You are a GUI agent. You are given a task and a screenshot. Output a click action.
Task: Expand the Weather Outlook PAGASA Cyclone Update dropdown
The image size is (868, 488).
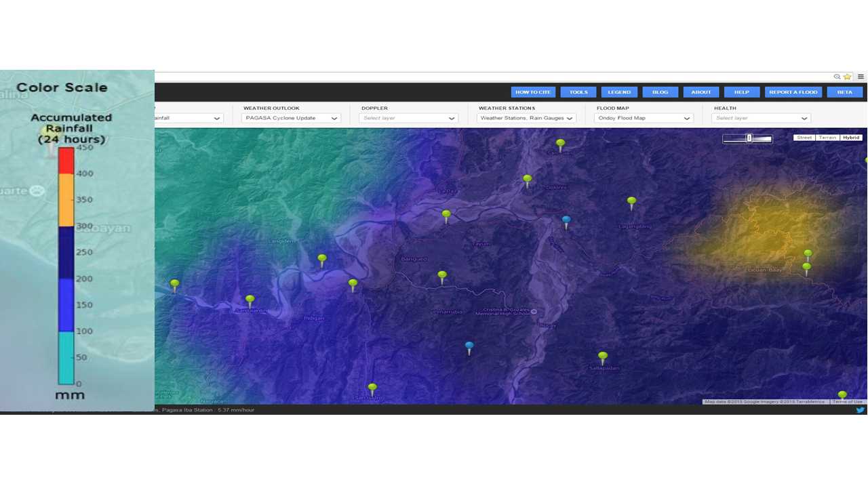[x=291, y=118]
